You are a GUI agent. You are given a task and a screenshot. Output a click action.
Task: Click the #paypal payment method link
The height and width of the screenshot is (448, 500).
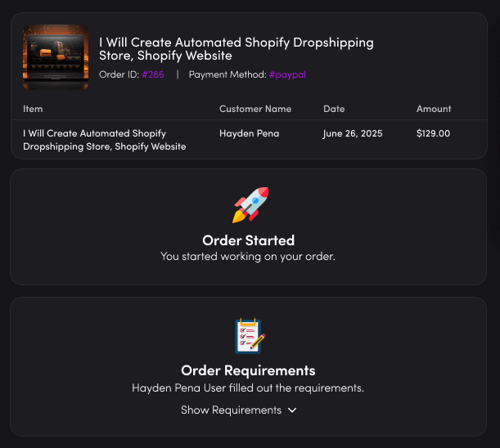point(287,74)
